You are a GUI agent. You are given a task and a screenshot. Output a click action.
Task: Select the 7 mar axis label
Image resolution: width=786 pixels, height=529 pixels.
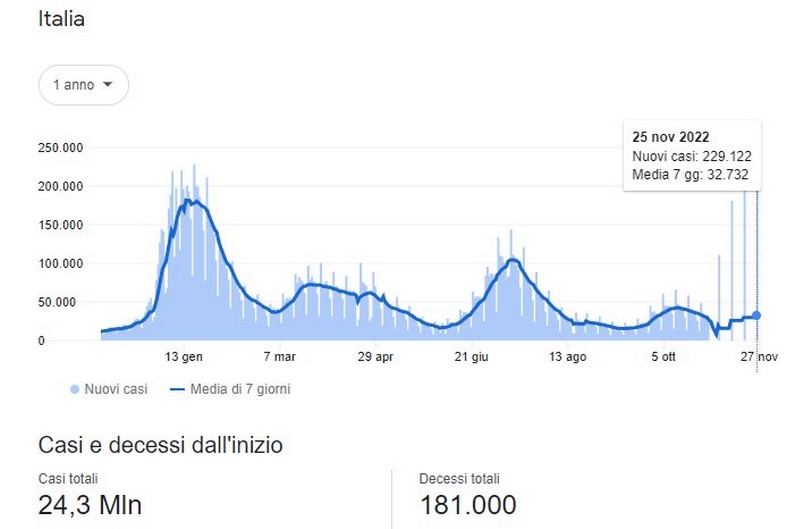(x=279, y=357)
